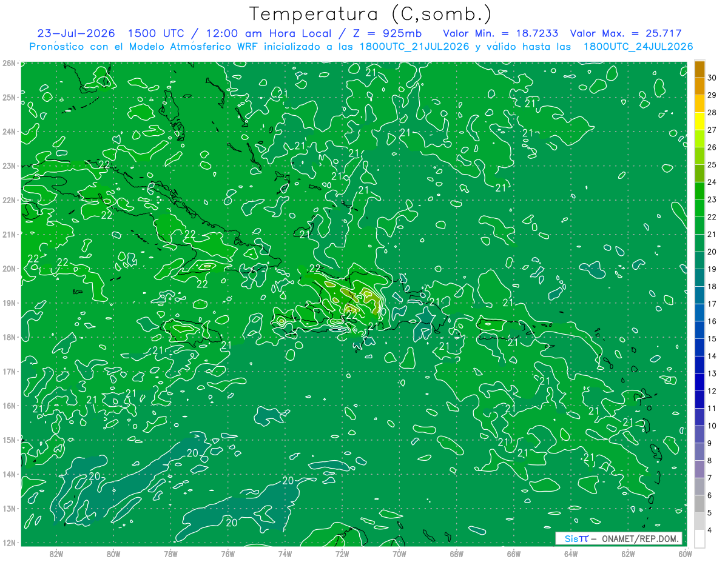This screenshot has height=562, width=728.
Task: Click longitude axis label '70W'
Action: pos(399,554)
